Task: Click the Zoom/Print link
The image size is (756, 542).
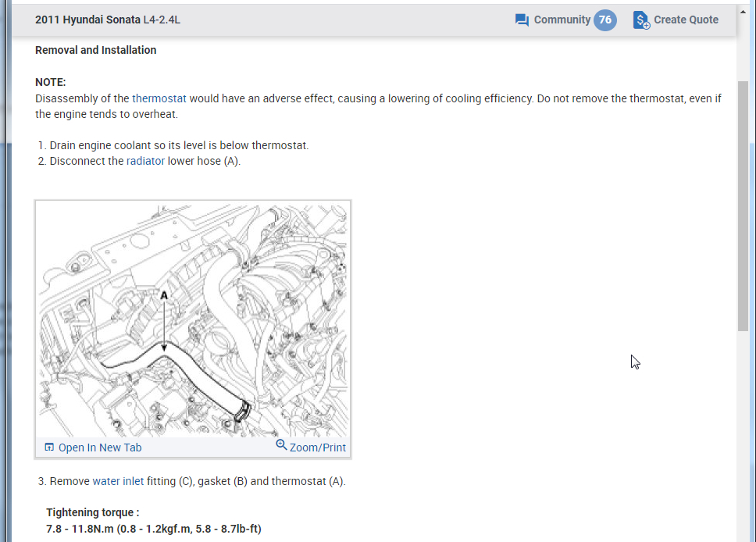Action: click(x=317, y=448)
